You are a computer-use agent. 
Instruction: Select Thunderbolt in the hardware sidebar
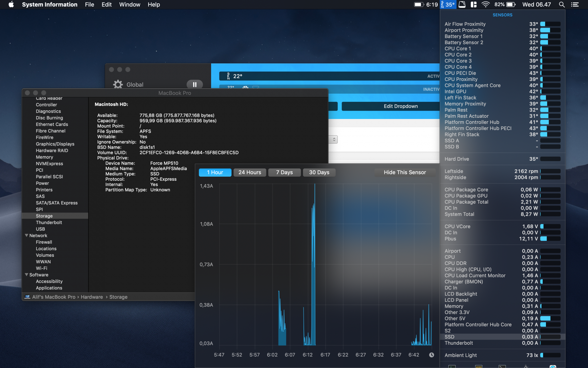coord(49,222)
